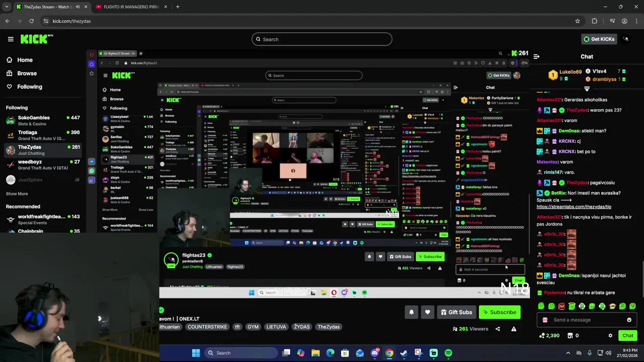Viewport: 644px width, 362px height.
Task: Reload the page
Action: click(x=31, y=21)
